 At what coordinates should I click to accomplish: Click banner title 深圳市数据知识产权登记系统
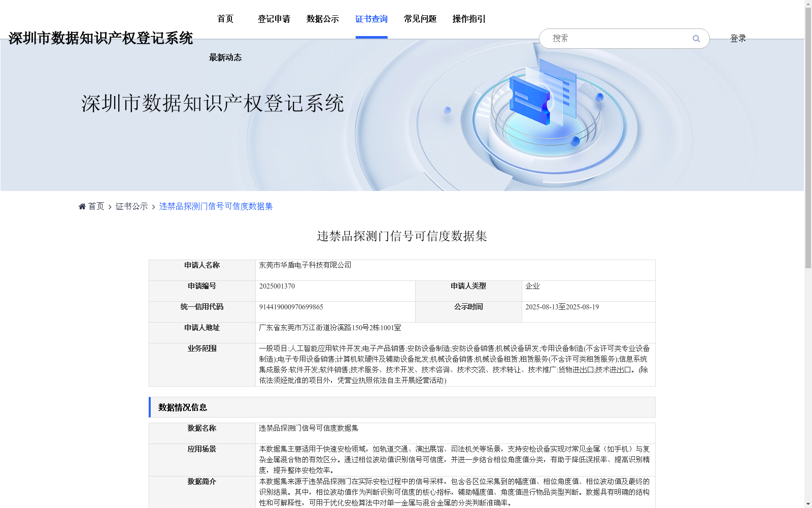(213, 104)
